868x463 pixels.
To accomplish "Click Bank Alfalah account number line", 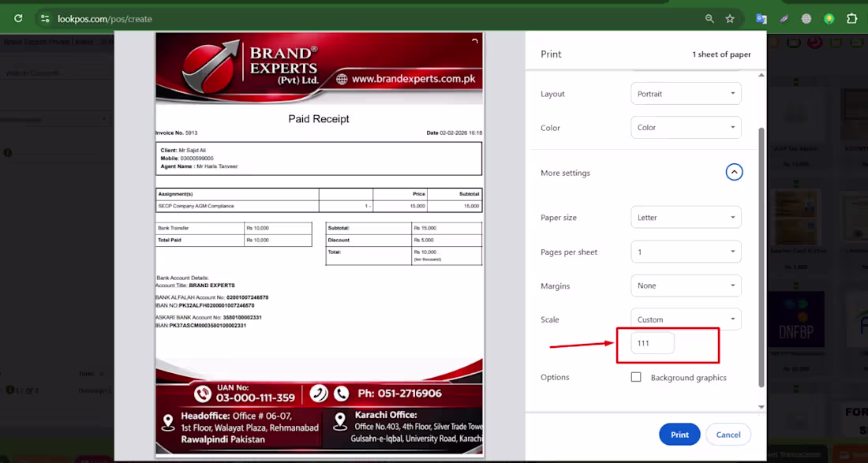I will [x=211, y=297].
